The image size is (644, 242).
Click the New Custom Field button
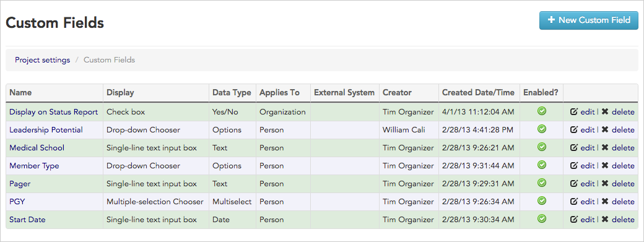tap(588, 20)
